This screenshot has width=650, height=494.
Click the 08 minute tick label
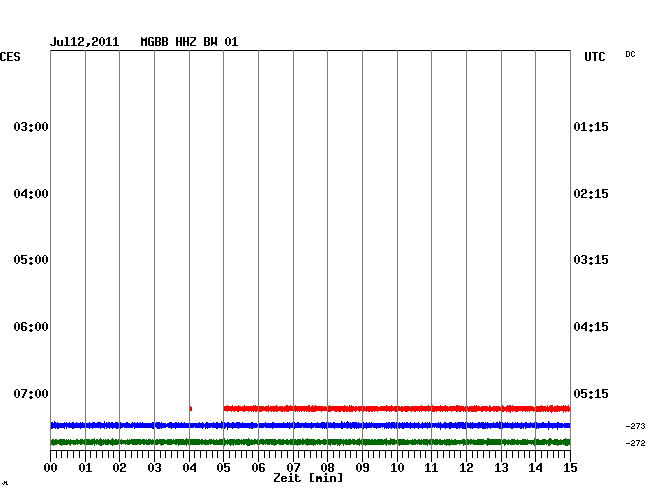coord(327,468)
